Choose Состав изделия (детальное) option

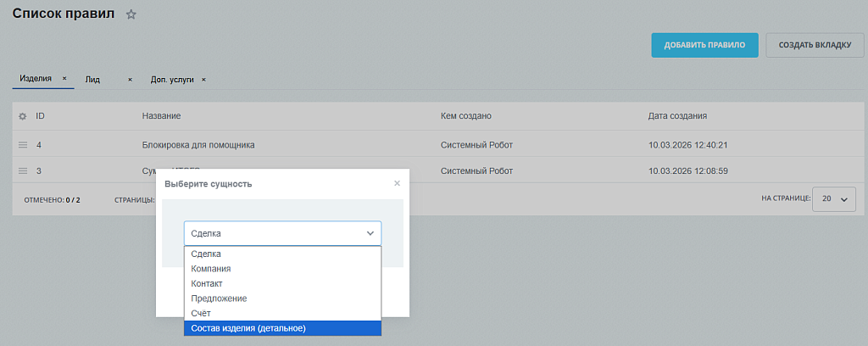(282, 328)
